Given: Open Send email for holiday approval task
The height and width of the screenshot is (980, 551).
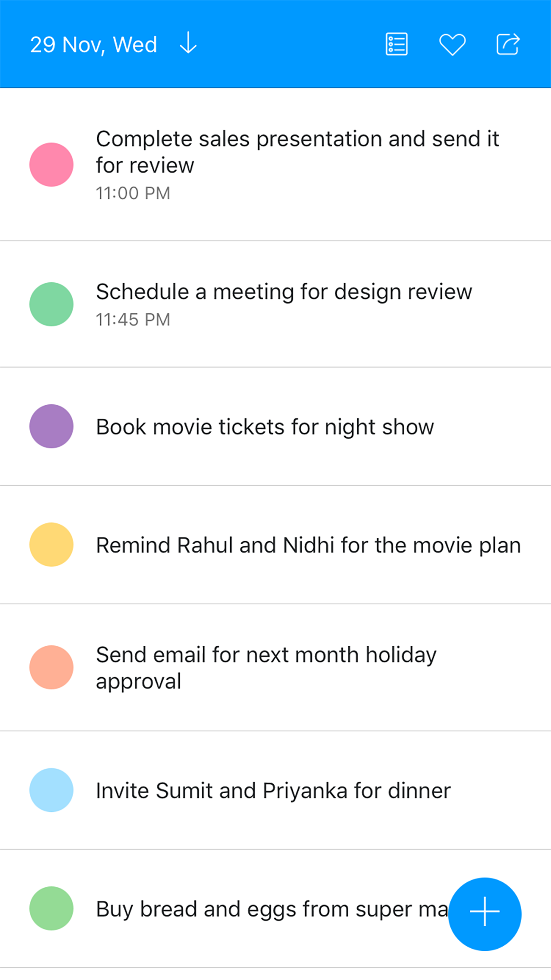Looking at the screenshot, I should pos(266,668).
